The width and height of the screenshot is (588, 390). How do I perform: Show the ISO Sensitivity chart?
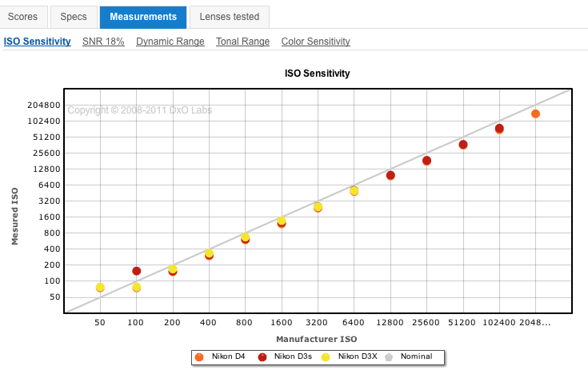(37, 41)
